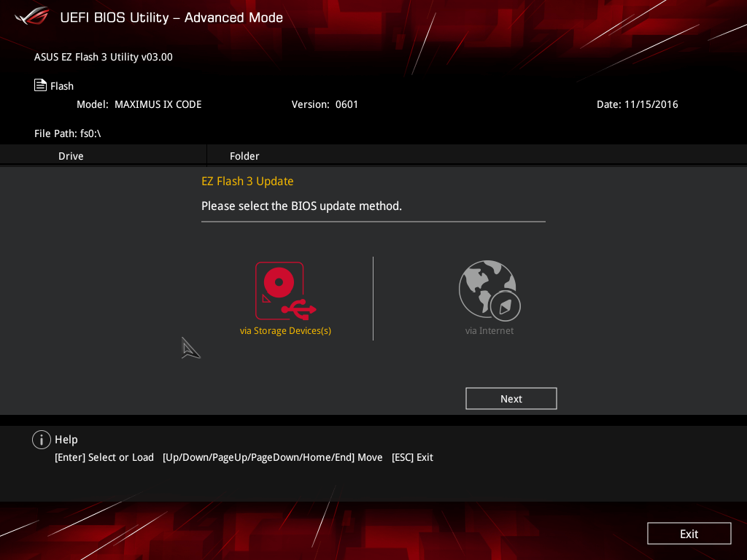This screenshot has width=747, height=560.
Task: Select 'via Internet' label
Action: tap(489, 330)
